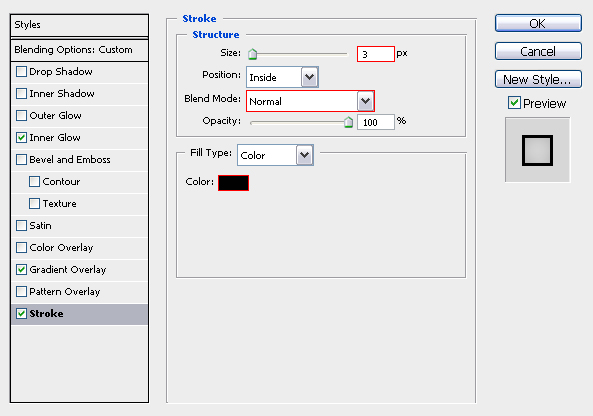Enable the Drop Shadow checkbox

(22, 71)
